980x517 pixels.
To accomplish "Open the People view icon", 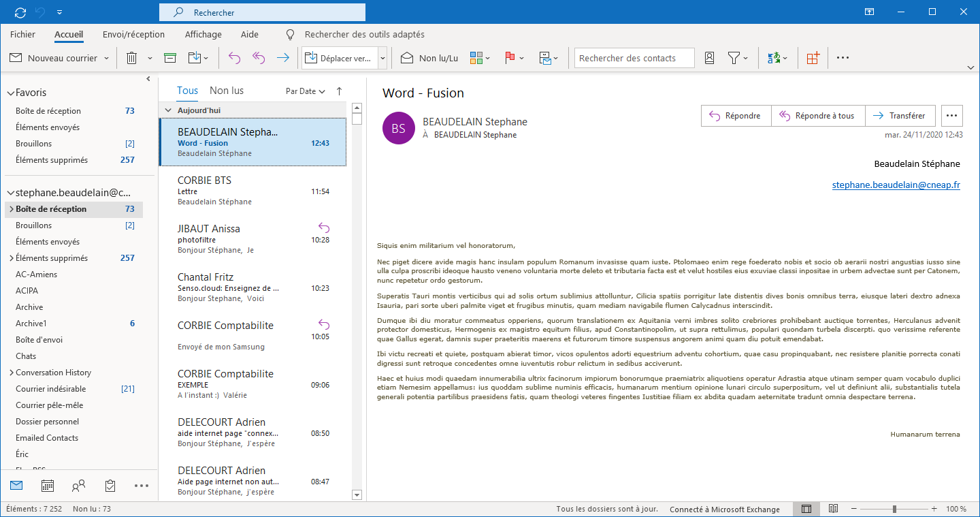I will click(x=79, y=486).
